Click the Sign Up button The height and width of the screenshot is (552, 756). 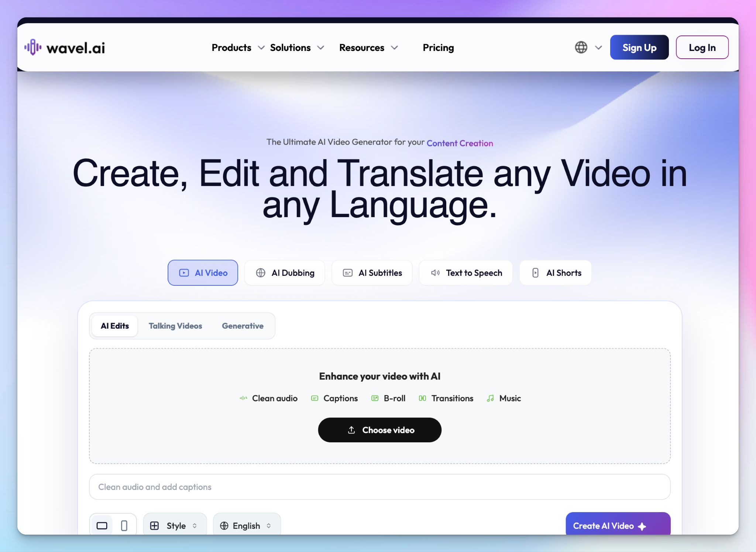click(639, 47)
